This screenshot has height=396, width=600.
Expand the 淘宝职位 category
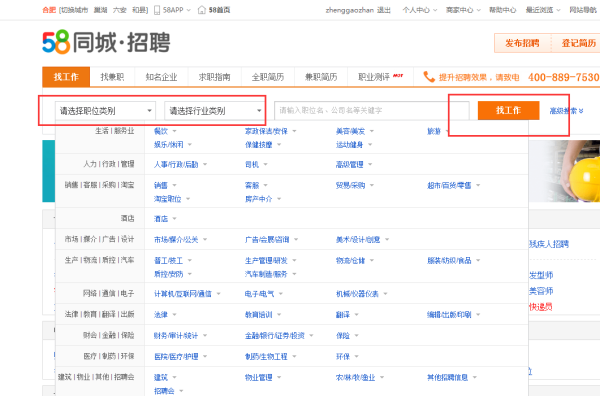[172, 199]
